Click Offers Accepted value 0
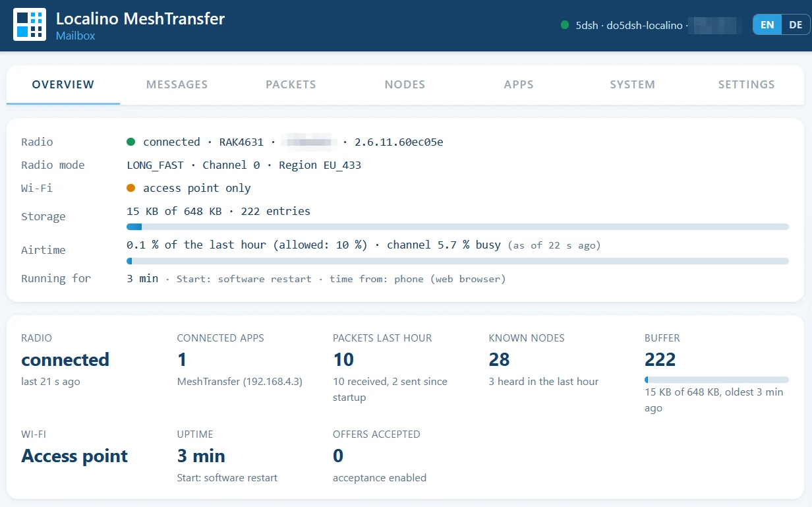 (338, 456)
